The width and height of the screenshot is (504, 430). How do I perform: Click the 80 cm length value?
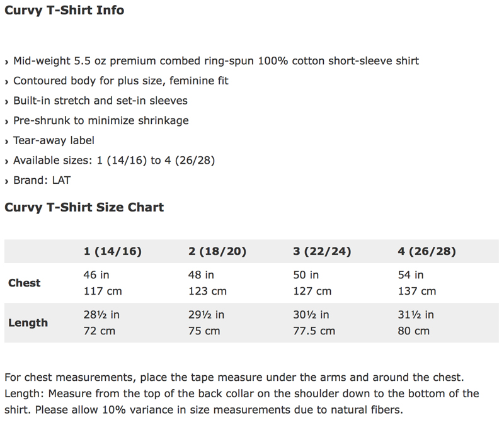[x=414, y=331]
